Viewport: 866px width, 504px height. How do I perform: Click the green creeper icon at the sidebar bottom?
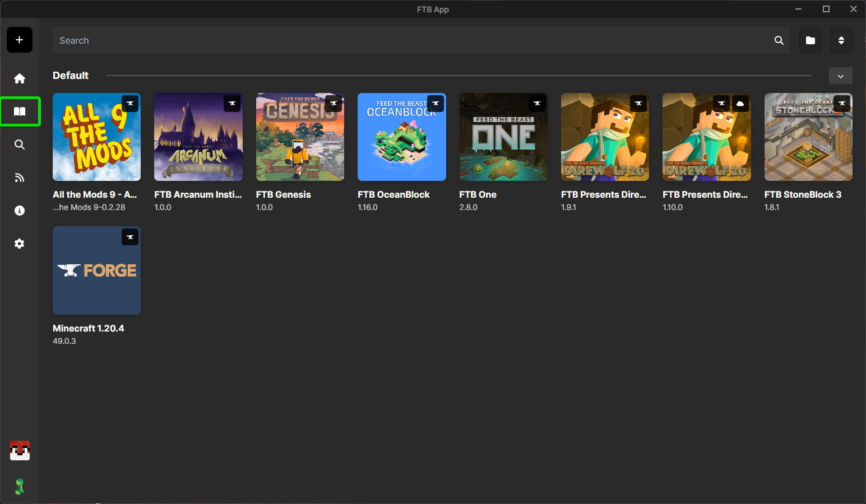click(20, 486)
